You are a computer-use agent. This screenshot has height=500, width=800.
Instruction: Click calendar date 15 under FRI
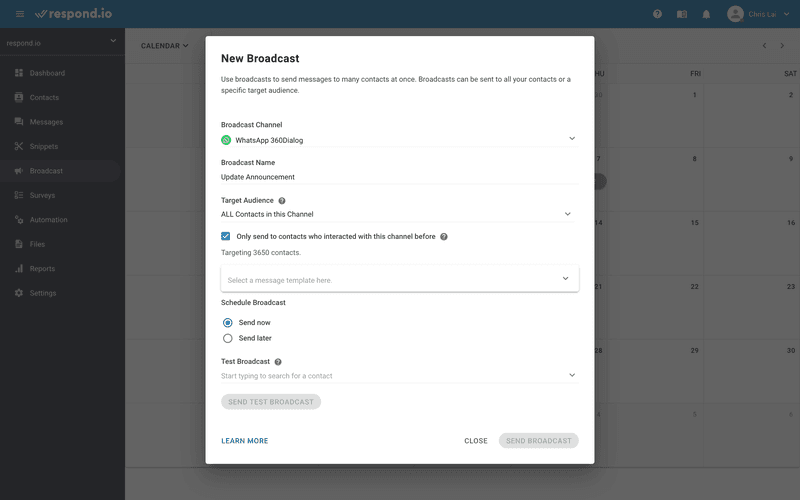click(694, 222)
